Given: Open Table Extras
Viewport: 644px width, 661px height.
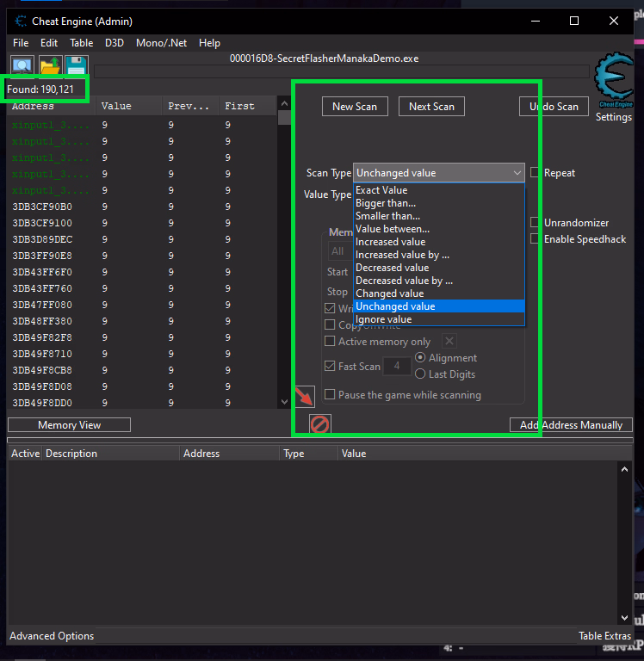Looking at the screenshot, I should point(604,636).
